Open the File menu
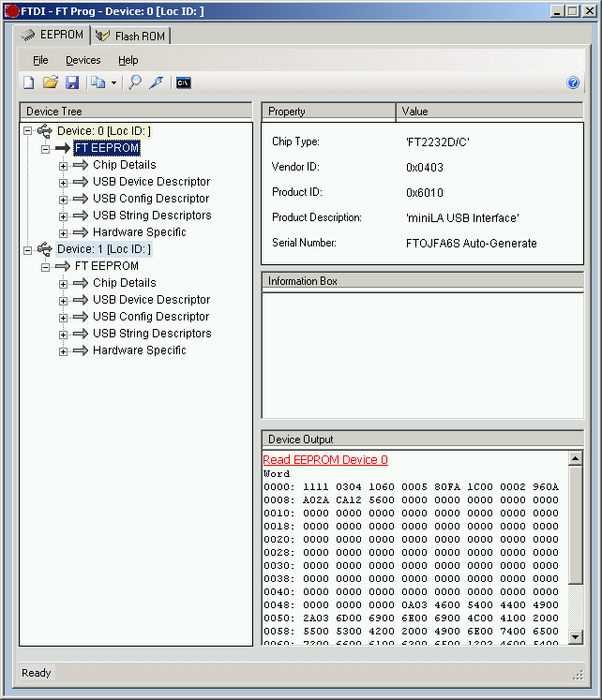 40,60
